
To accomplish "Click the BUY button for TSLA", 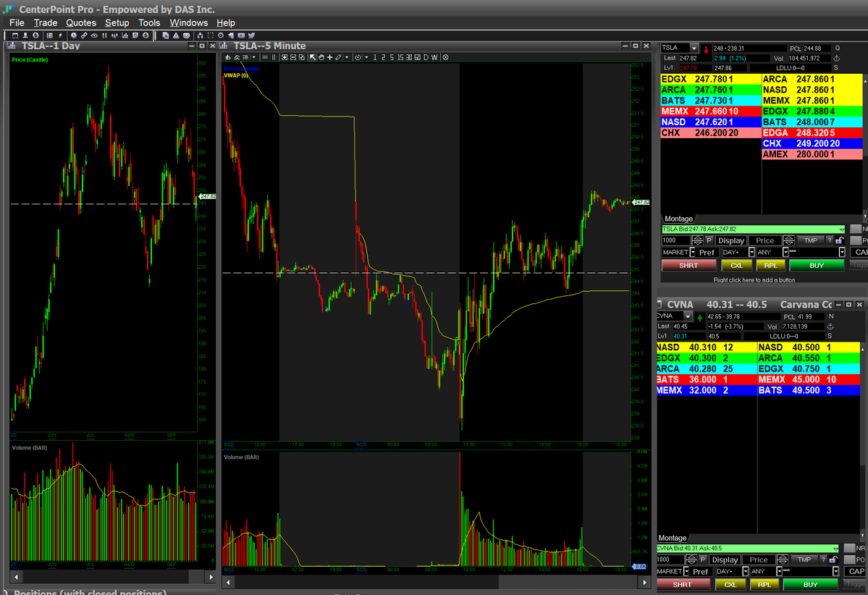I will click(817, 266).
